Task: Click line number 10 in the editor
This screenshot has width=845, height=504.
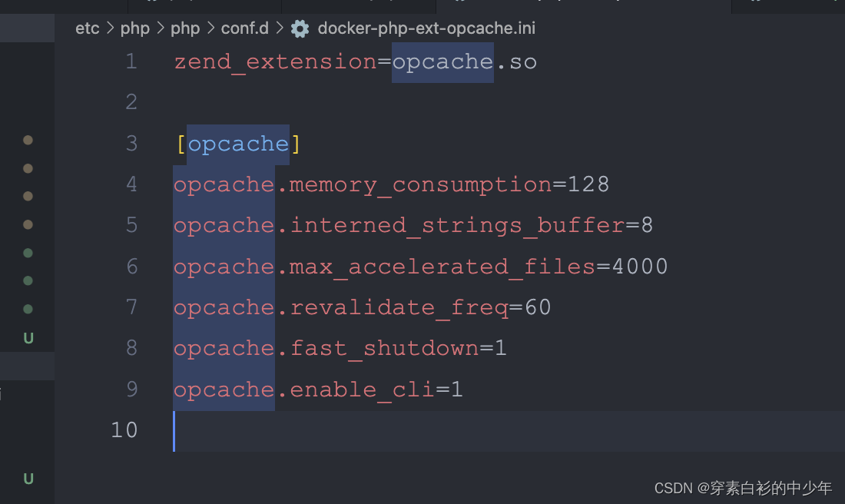Action: click(124, 429)
